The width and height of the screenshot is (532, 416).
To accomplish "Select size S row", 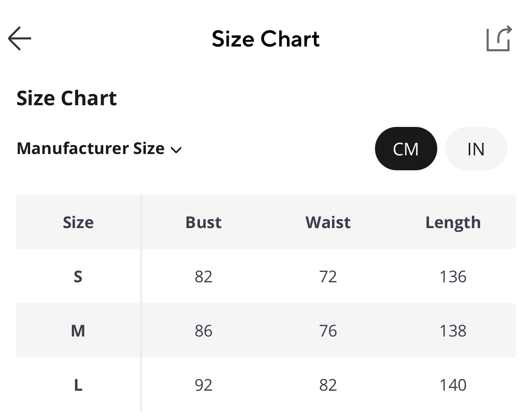I will (78, 276).
